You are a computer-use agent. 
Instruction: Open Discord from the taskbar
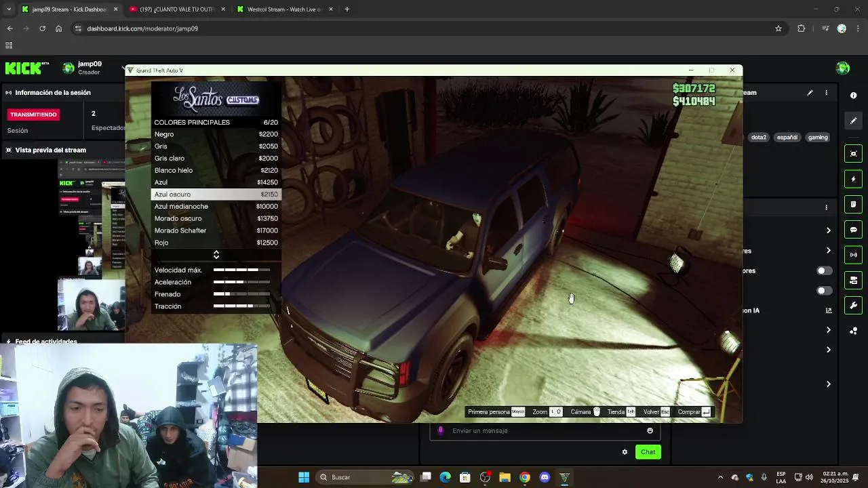pyautogui.click(x=545, y=477)
